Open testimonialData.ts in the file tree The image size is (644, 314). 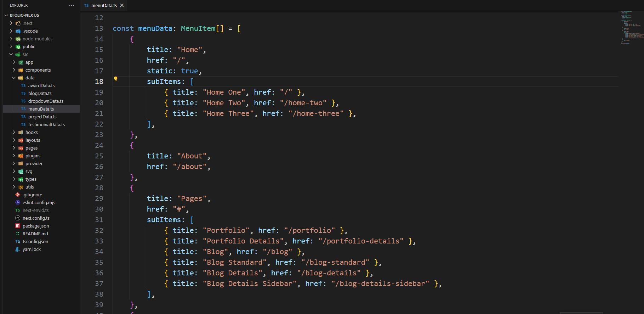pyautogui.click(x=46, y=124)
